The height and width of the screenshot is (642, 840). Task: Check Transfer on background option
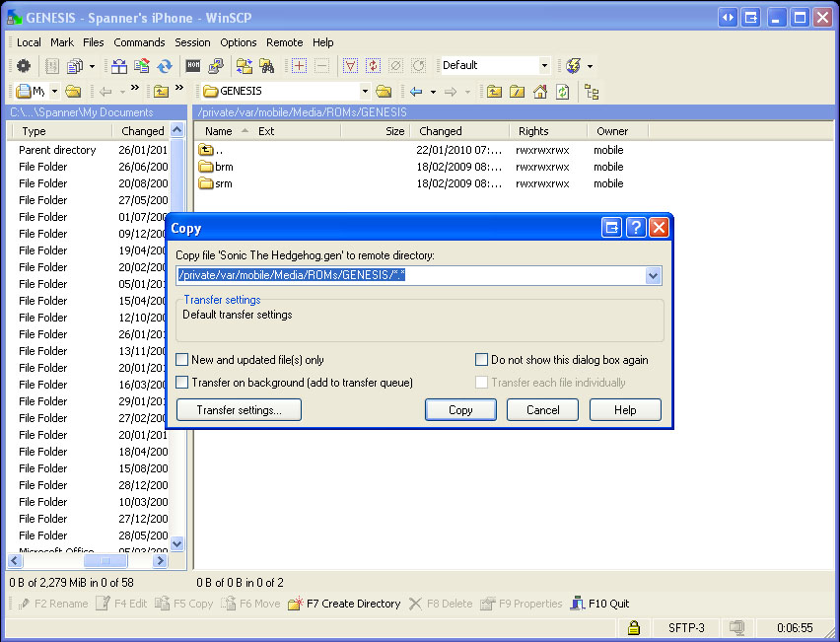(x=182, y=382)
